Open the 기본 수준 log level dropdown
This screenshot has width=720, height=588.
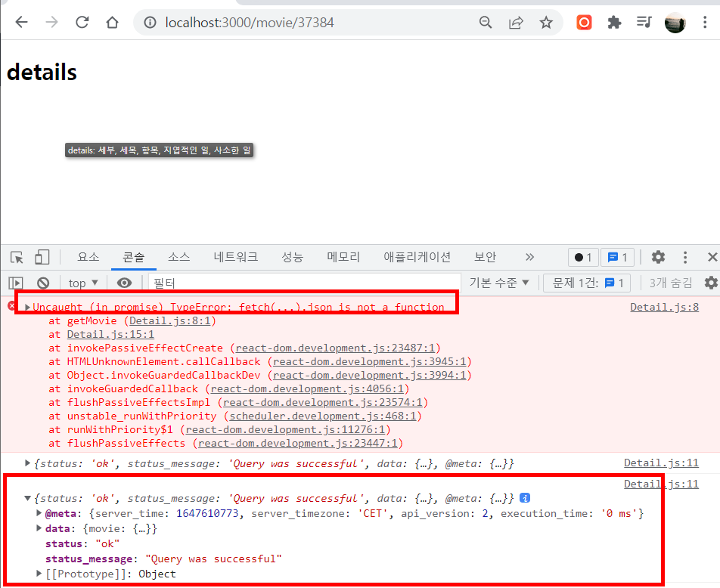[x=499, y=283]
